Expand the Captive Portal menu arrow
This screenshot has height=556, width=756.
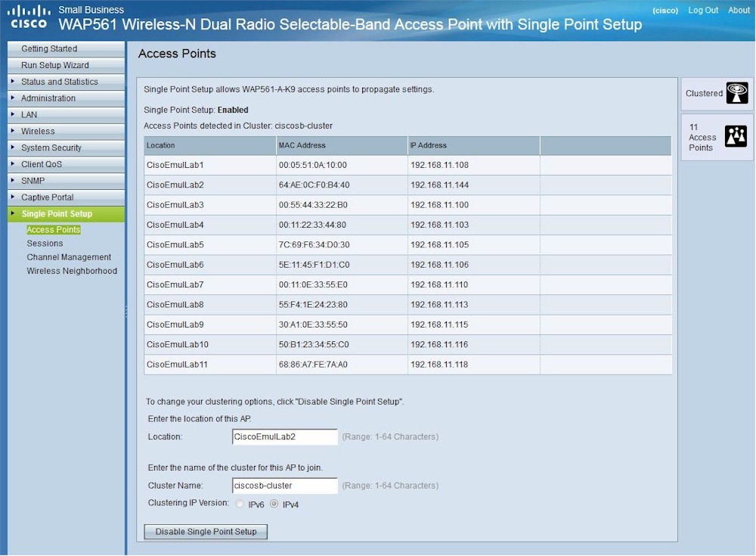(x=13, y=197)
